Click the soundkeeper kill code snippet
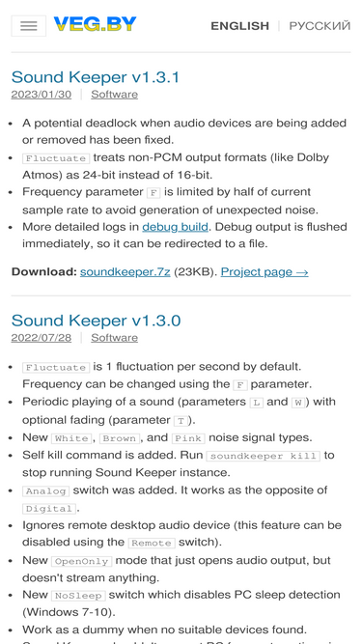Screen dimensions: 362x644 click(x=264, y=456)
